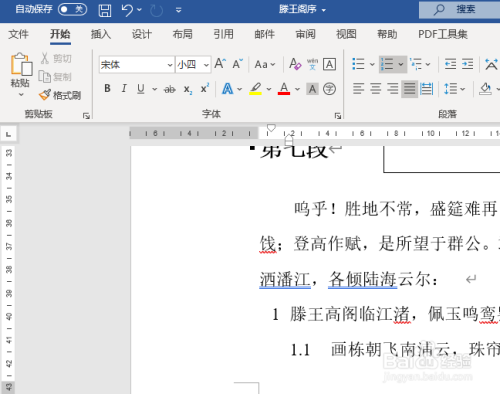Toggle subscript formatting

pyautogui.click(x=188, y=89)
